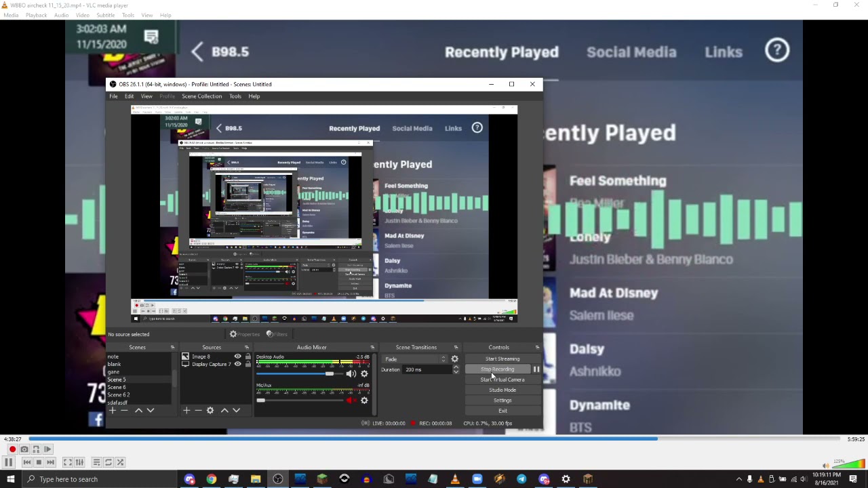Pop out the Controls dock

pos(537,348)
